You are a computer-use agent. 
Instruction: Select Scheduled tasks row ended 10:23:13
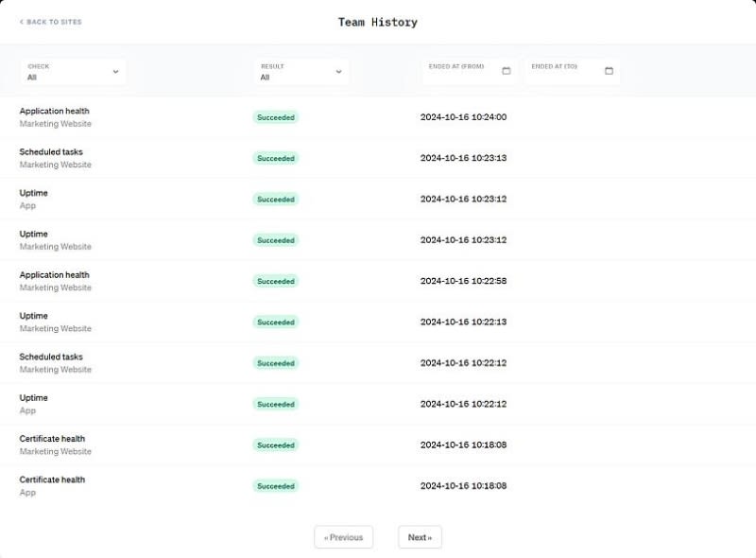(x=378, y=158)
